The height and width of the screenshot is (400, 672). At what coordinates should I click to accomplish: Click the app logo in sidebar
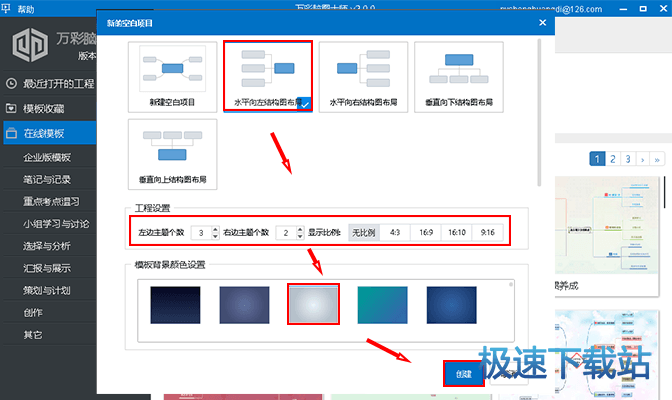pos(30,45)
